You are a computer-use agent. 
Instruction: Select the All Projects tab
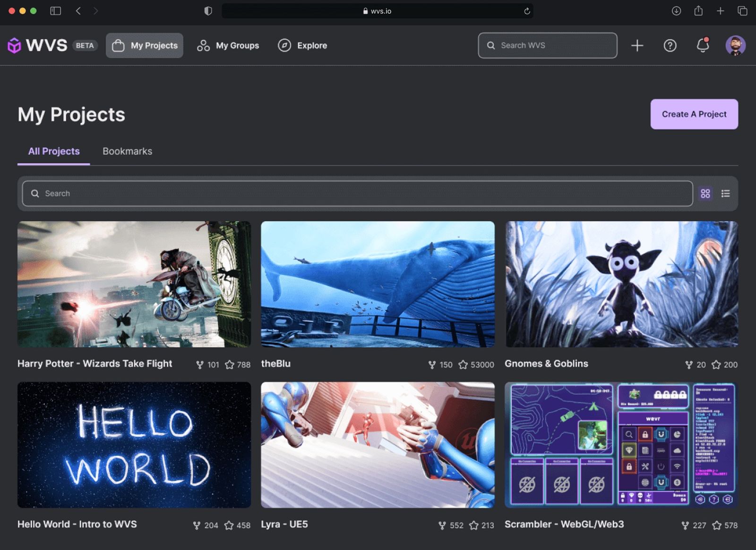coord(53,151)
